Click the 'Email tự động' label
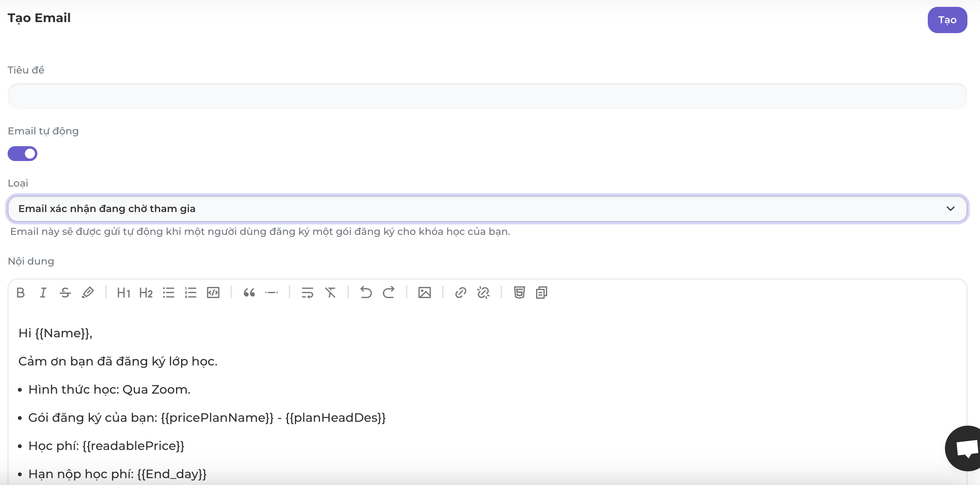Image resolution: width=980 pixels, height=485 pixels. (x=43, y=131)
